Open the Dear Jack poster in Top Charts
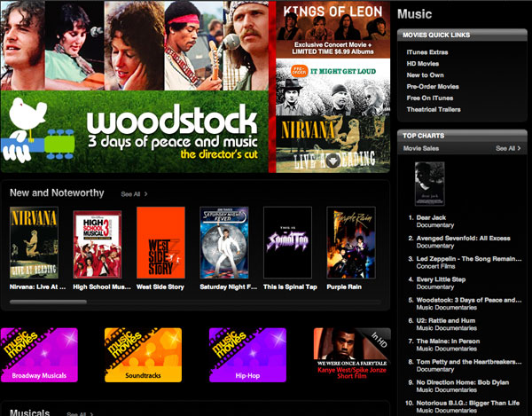Image resolution: width=532 pixels, height=416 pixels. coord(429,184)
